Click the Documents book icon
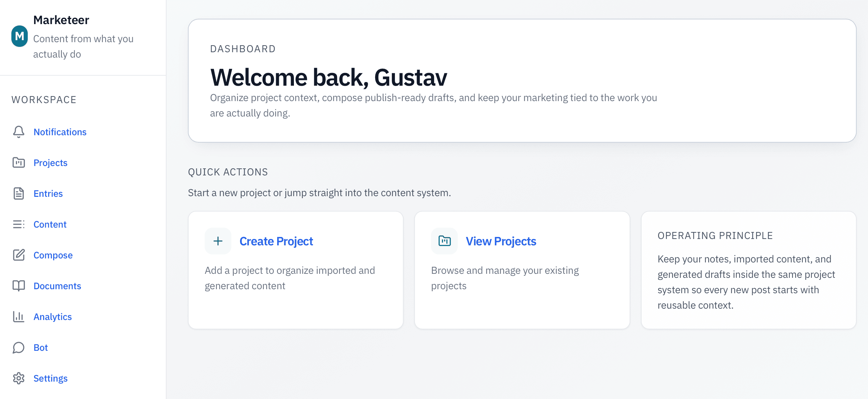 click(18, 286)
